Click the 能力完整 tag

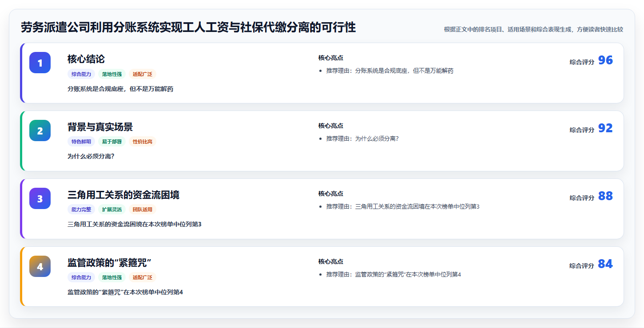point(81,209)
